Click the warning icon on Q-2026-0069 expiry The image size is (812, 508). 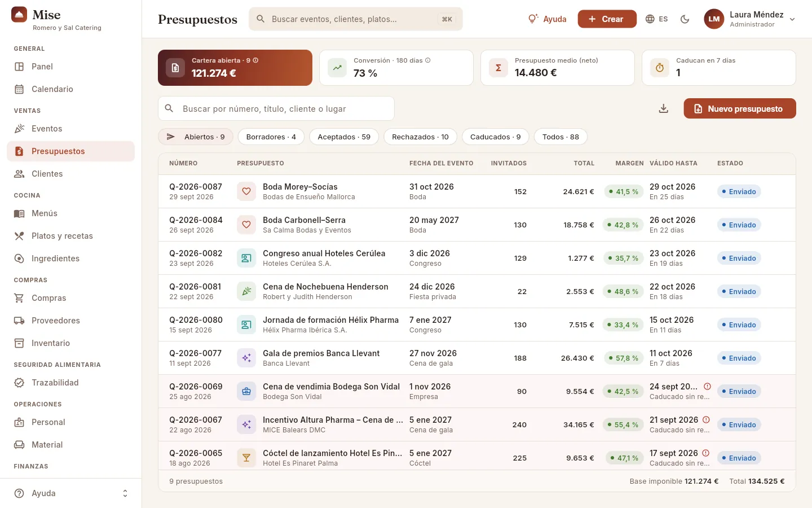pyautogui.click(x=707, y=387)
